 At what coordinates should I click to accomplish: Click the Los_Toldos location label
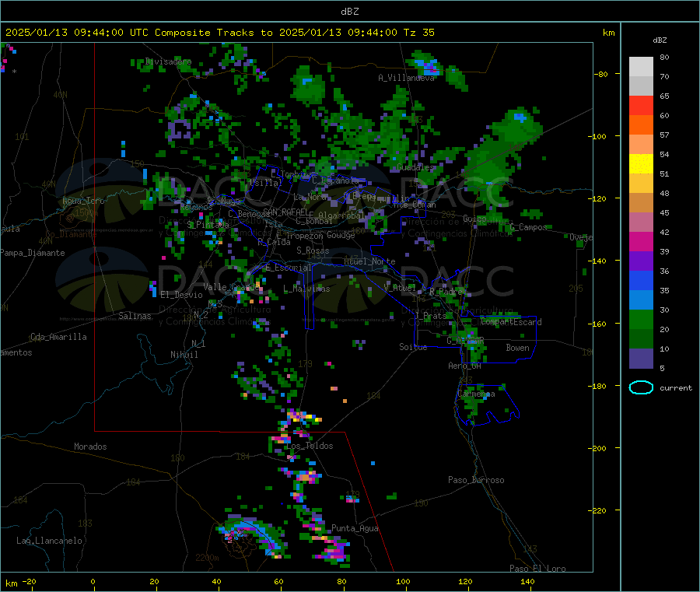[310, 446]
